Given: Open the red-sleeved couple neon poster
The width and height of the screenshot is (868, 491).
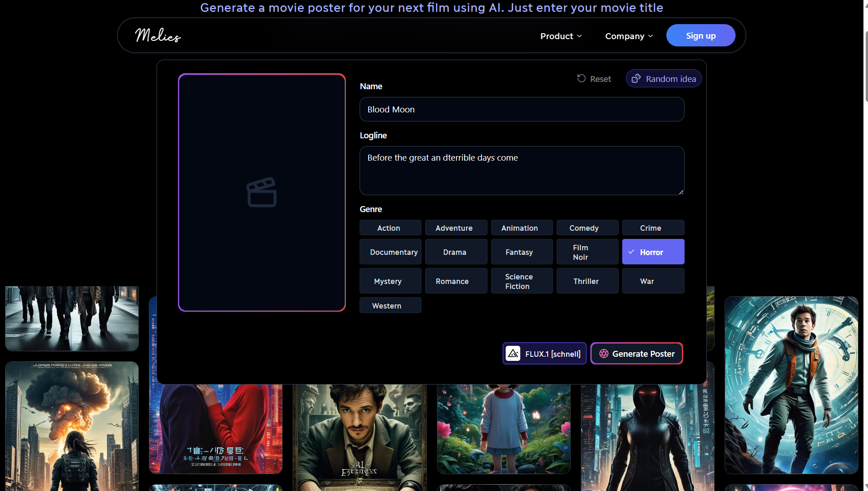Looking at the screenshot, I should pos(216,429).
